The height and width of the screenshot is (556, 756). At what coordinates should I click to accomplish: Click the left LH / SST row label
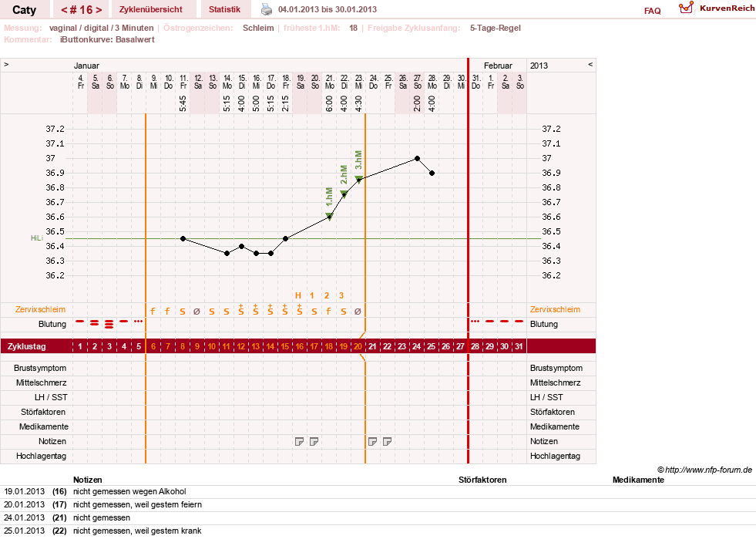(51, 397)
